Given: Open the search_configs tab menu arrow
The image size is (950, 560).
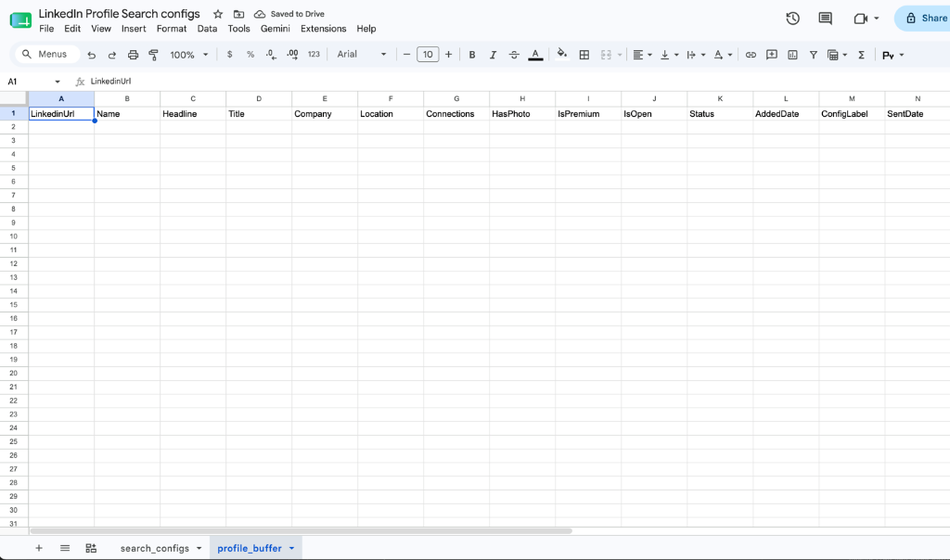Looking at the screenshot, I should tap(199, 549).
